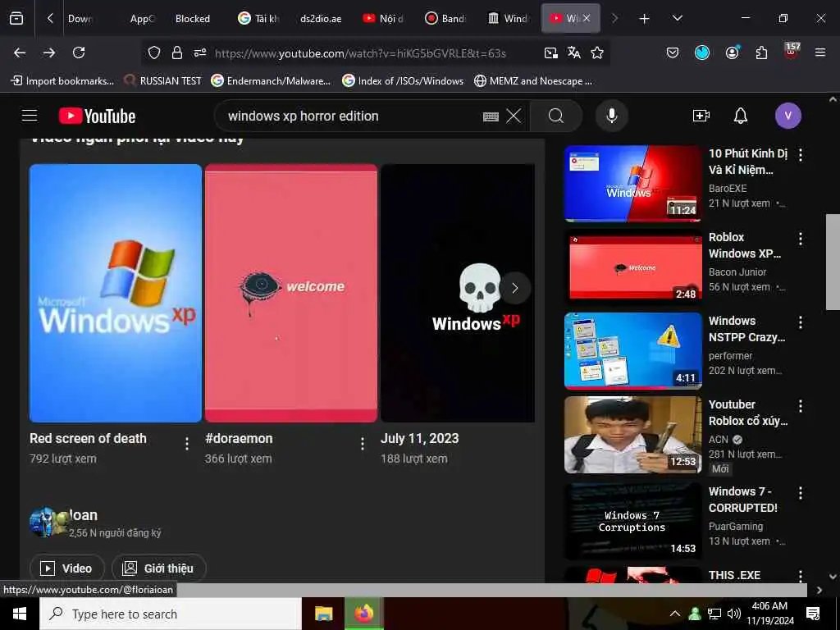Open the Create video icon
The width and height of the screenshot is (840, 630).
point(701,116)
